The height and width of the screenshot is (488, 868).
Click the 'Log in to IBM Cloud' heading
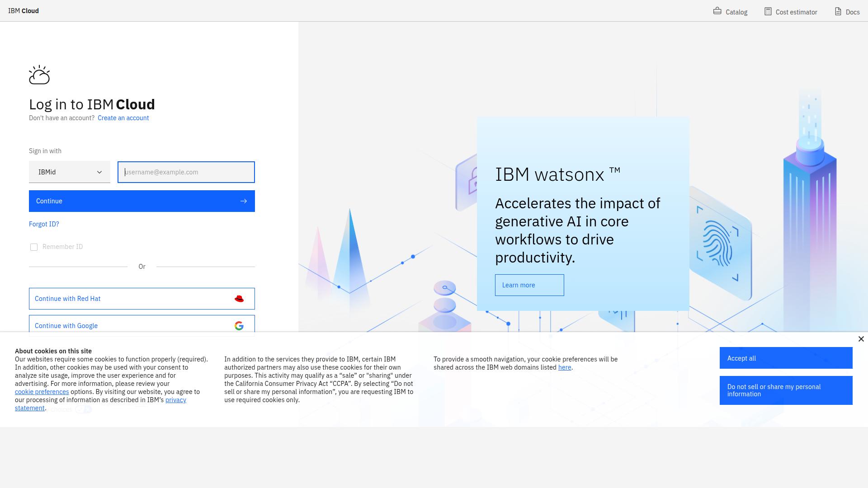pyautogui.click(x=92, y=104)
